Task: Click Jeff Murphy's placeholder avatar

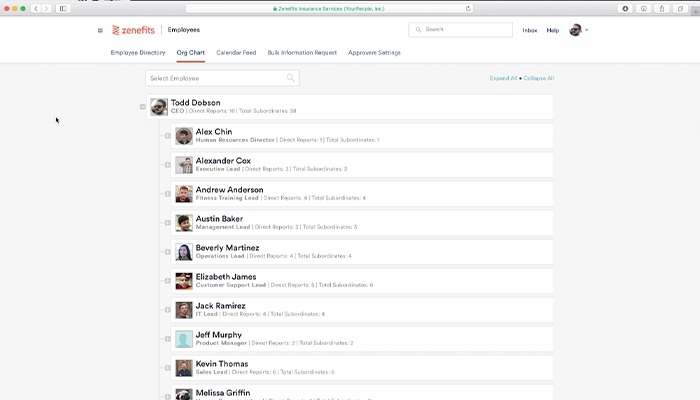Action: [183, 339]
